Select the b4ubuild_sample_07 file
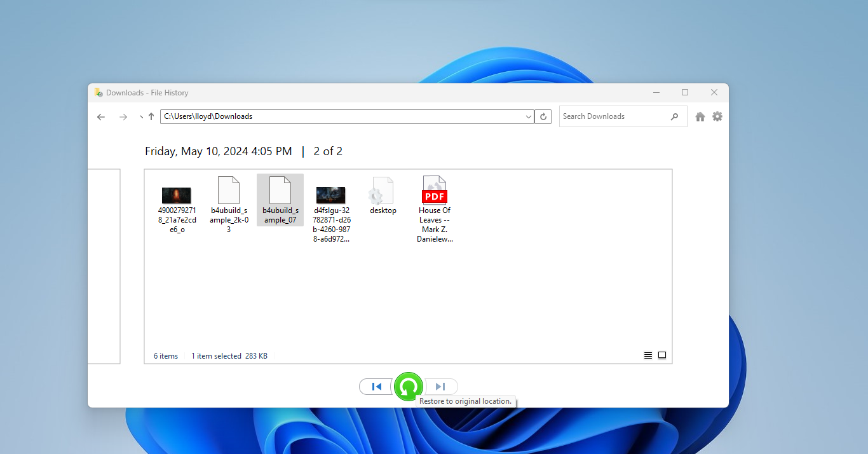Image resolution: width=868 pixels, height=454 pixels. tap(280, 200)
